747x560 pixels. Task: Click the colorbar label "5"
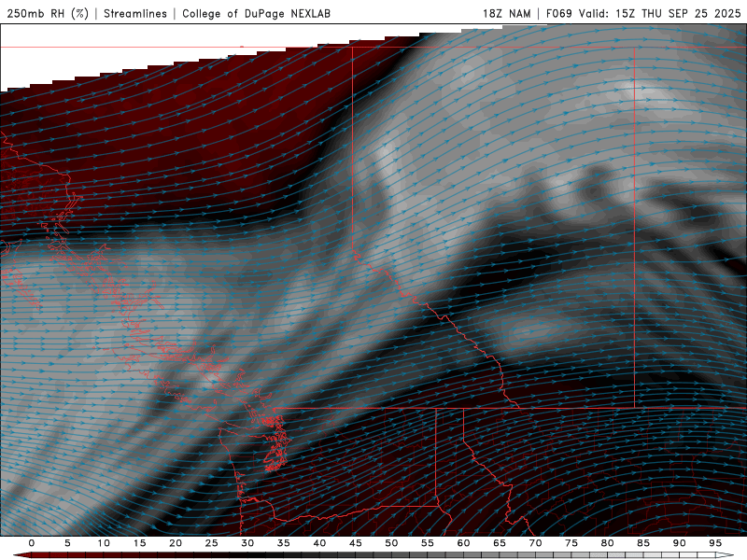coord(67,543)
